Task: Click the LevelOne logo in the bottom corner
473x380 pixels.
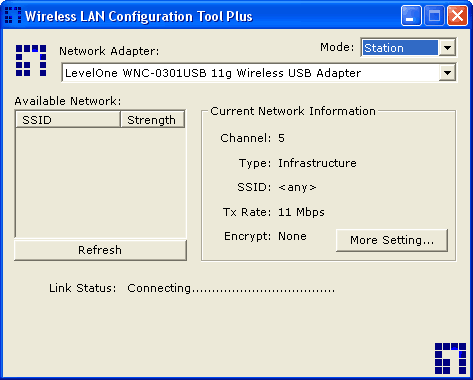Action: pos(450,358)
